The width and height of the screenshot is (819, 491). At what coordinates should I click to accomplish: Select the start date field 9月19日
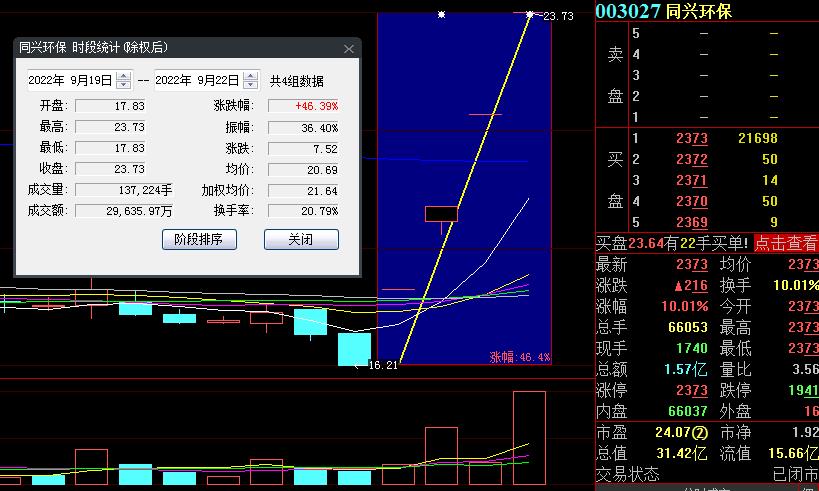point(70,80)
